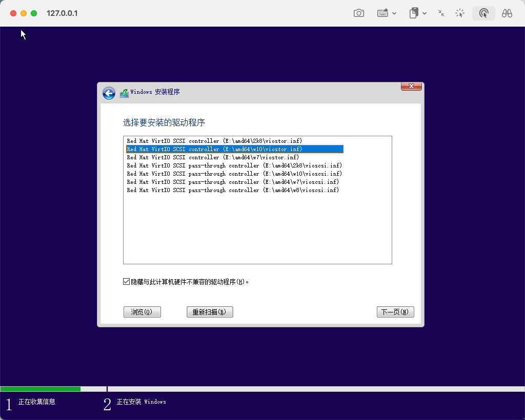Uncheck hide incompatible drivers checkbox

(127, 282)
